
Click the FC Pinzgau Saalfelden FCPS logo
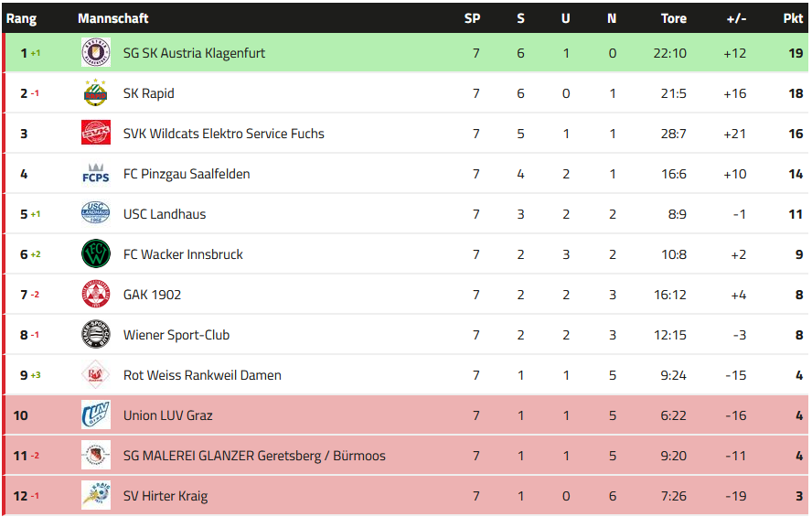tap(96, 174)
